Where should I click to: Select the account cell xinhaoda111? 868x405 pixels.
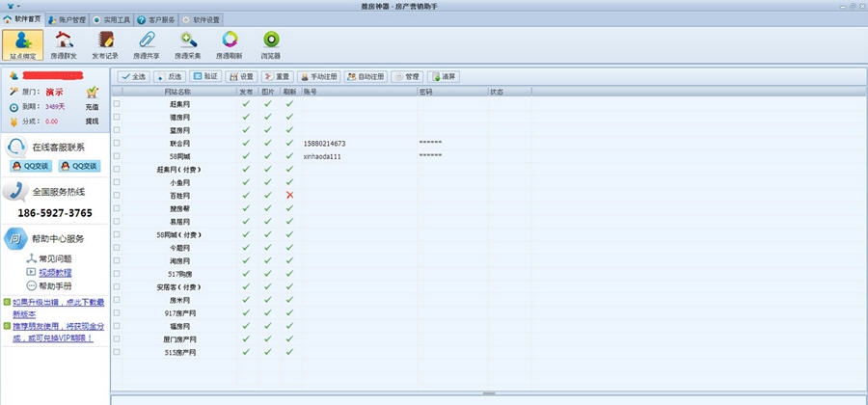pos(322,156)
